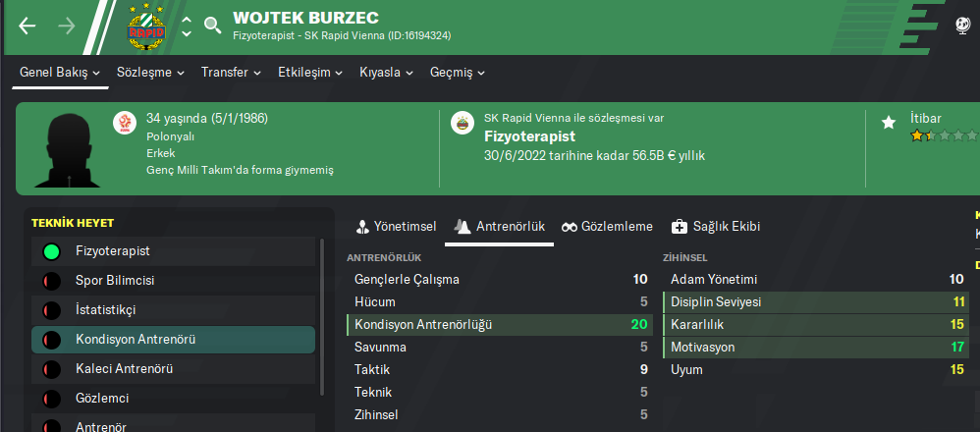The height and width of the screenshot is (432, 980).
Task: Open the Sağlık Ekibi tab
Action: click(x=716, y=227)
